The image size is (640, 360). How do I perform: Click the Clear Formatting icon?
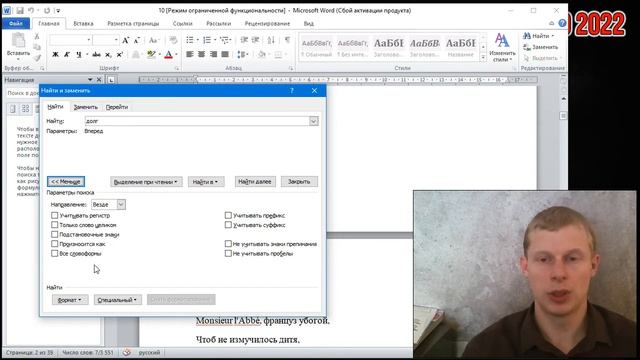(x=173, y=40)
